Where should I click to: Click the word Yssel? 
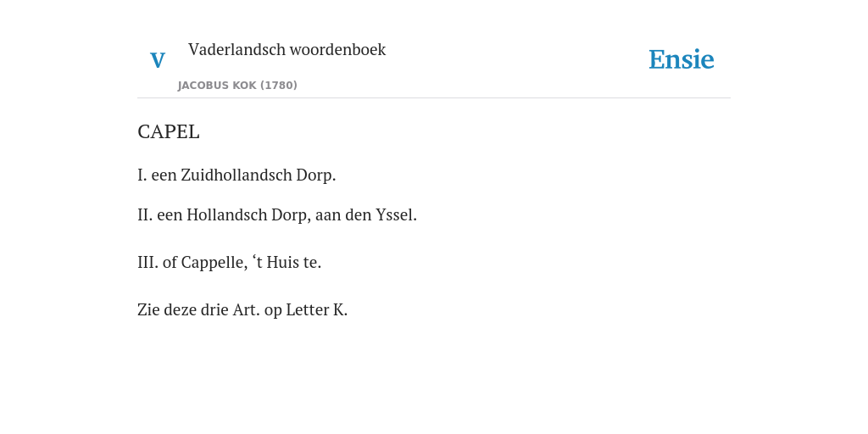point(394,214)
